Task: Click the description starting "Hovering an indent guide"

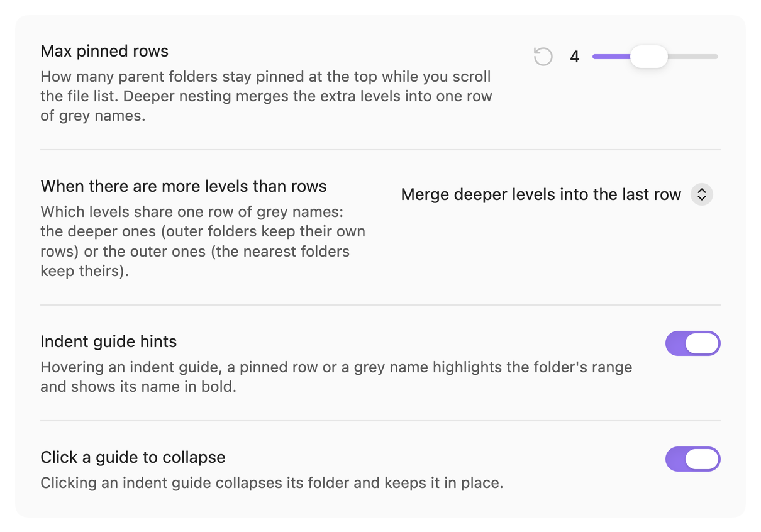Action: coord(336,377)
